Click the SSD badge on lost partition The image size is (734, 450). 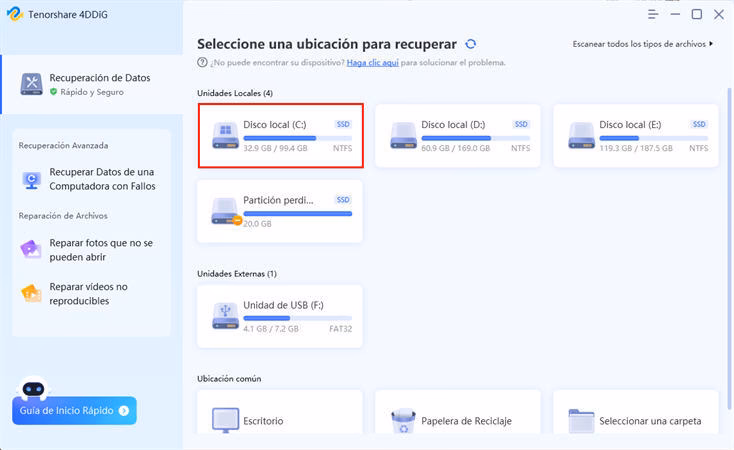[343, 199]
